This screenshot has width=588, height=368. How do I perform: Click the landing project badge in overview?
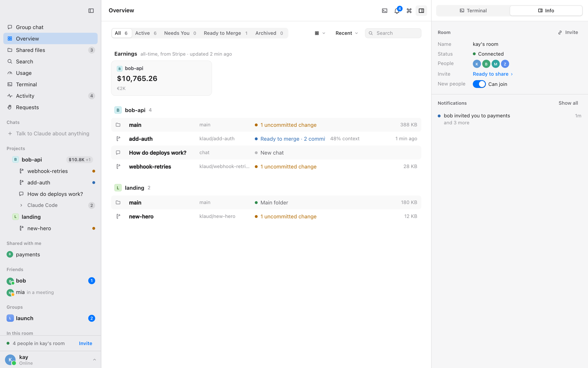(118, 188)
